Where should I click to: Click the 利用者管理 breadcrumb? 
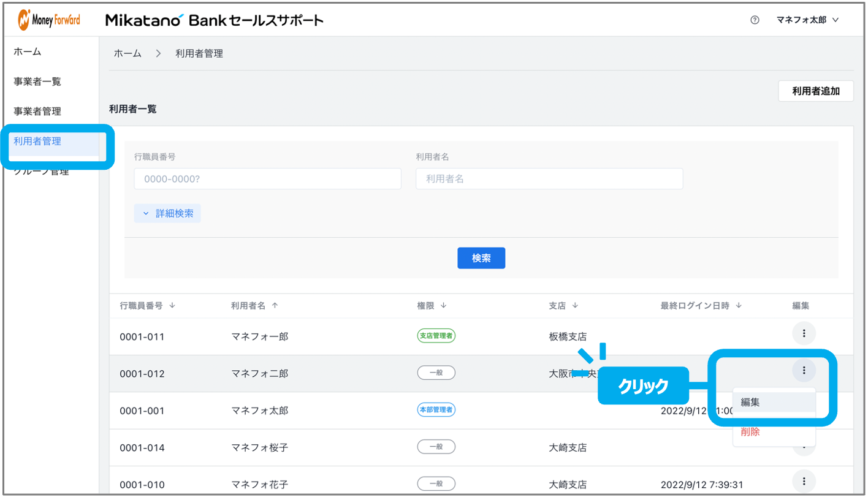199,54
